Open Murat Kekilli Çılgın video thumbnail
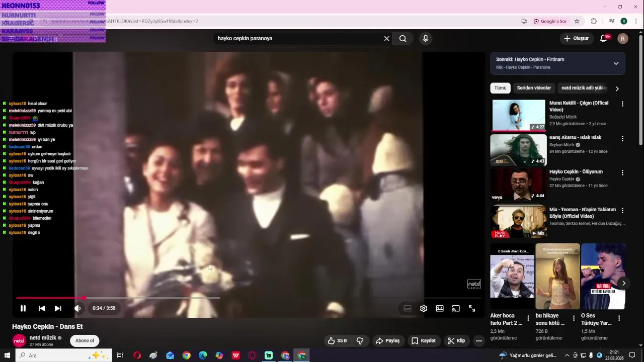 click(518, 115)
